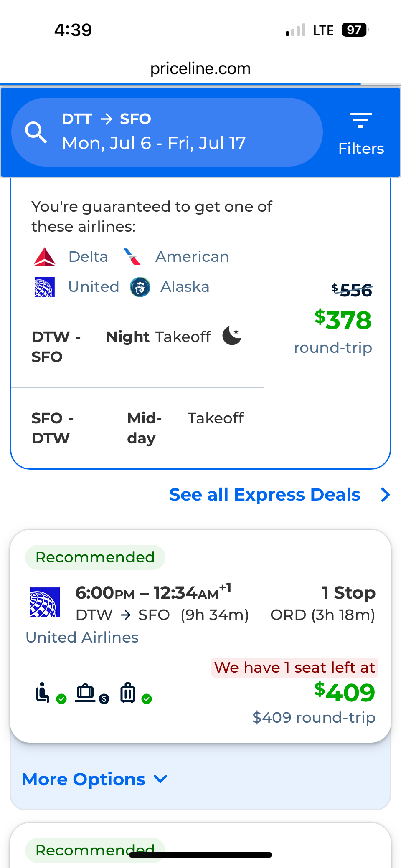Tap the Delta airline logo

click(45, 257)
